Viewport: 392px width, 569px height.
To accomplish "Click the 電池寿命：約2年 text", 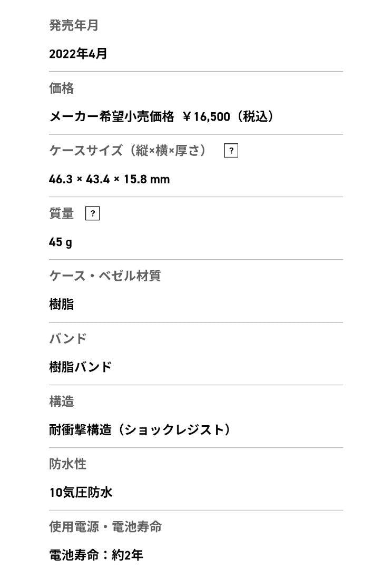I will [x=96, y=555].
